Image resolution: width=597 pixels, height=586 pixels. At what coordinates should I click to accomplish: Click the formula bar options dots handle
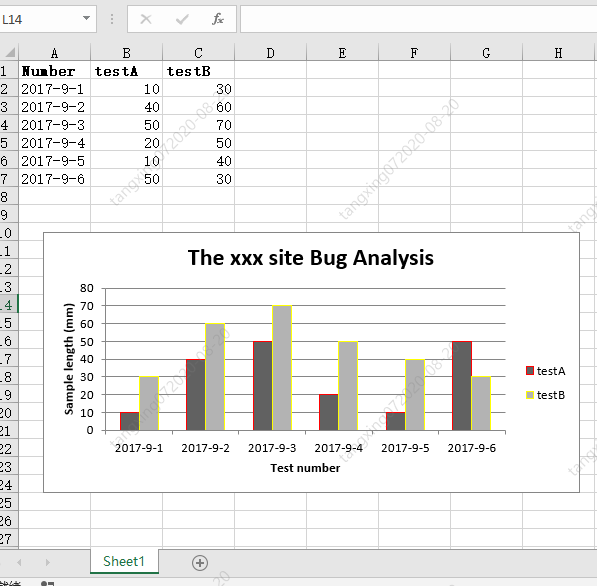click(x=112, y=19)
